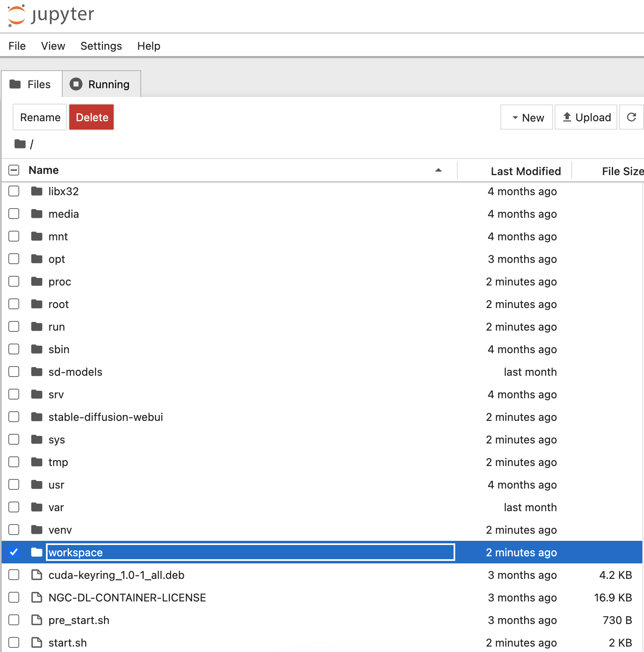Open the New dropdown menu
644x652 pixels.
(527, 117)
